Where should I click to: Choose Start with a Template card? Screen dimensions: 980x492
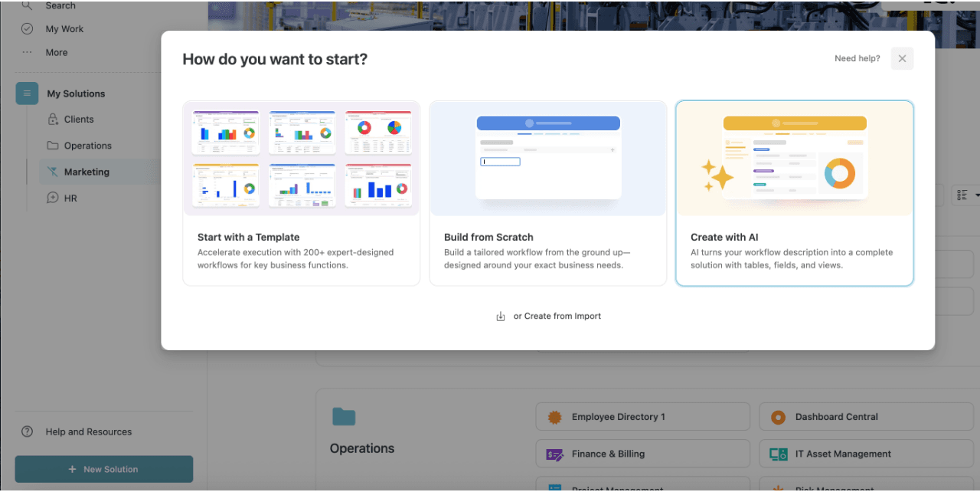302,193
